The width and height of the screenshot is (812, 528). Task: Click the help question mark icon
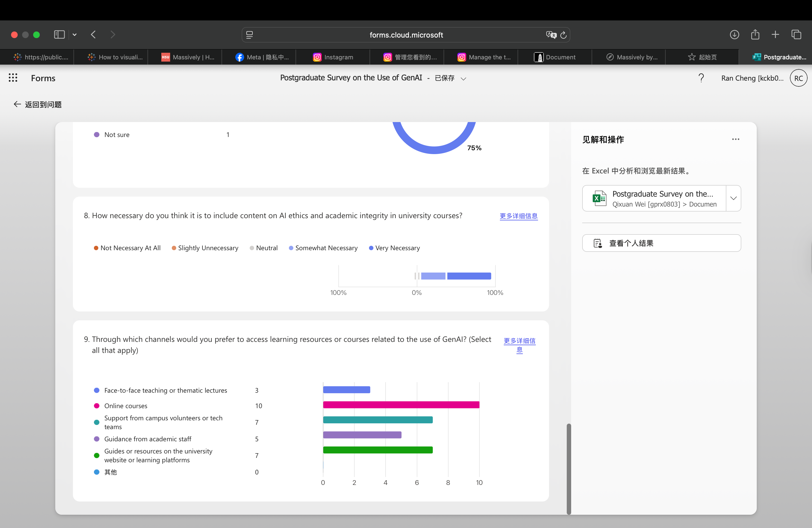pos(701,78)
